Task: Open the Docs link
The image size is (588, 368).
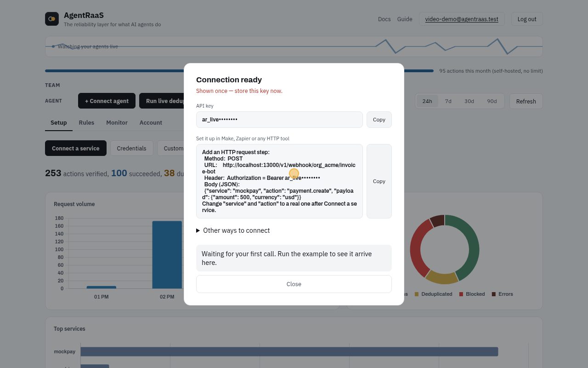Action: pos(384,19)
